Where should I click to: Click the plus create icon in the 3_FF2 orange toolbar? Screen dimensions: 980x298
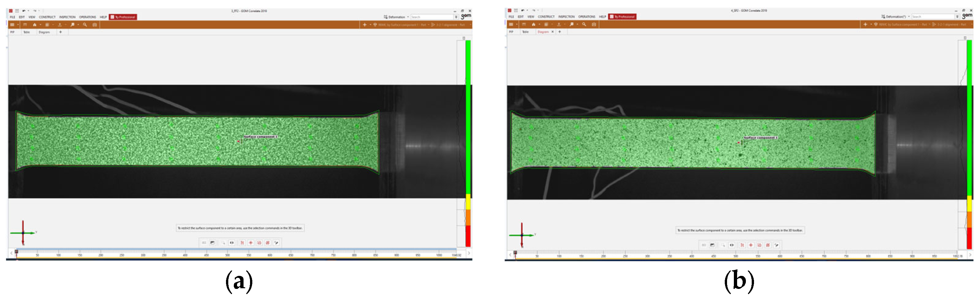(364, 25)
